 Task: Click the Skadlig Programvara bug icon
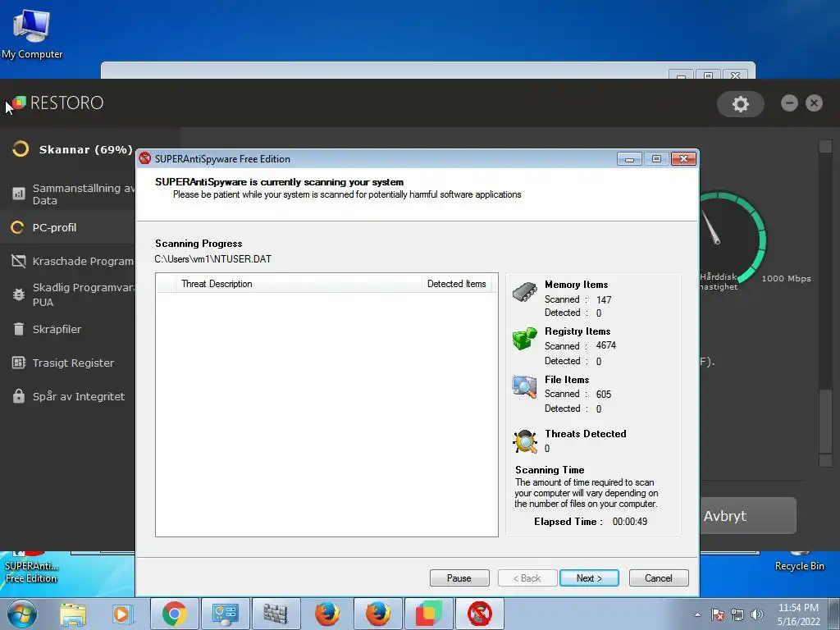pos(19,294)
